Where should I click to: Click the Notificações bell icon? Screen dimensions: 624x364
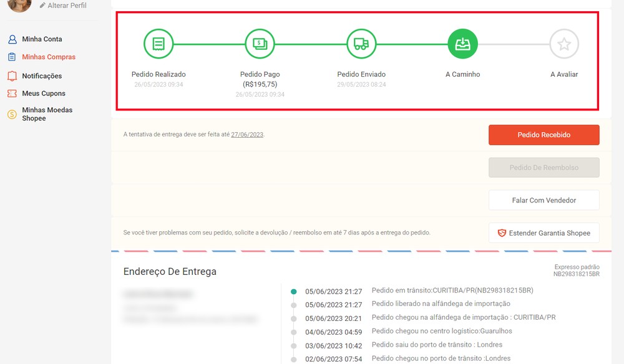(12, 75)
